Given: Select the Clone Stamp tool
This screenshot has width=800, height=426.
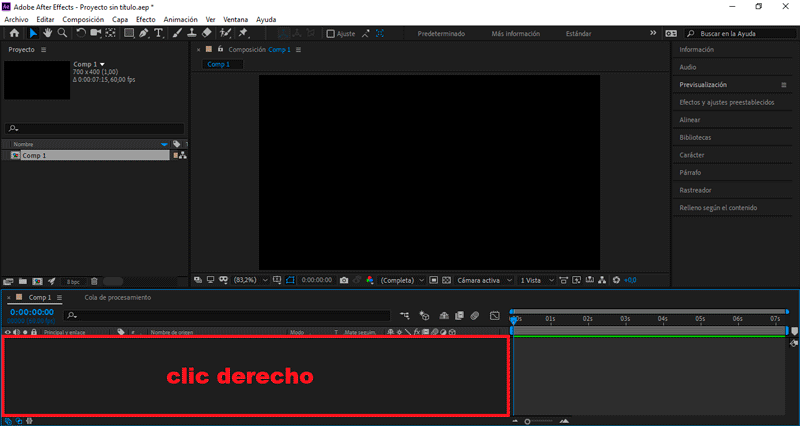Looking at the screenshot, I should (x=192, y=33).
